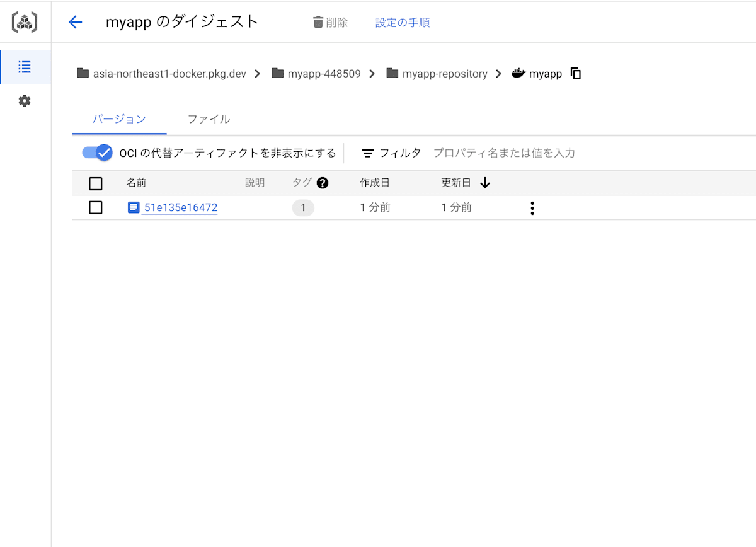Open asia-northeast1-docker.pkg.dev breadcrumb
This screenshot has height=547, width=756.
pyautogui.click(x=169, y=74)
